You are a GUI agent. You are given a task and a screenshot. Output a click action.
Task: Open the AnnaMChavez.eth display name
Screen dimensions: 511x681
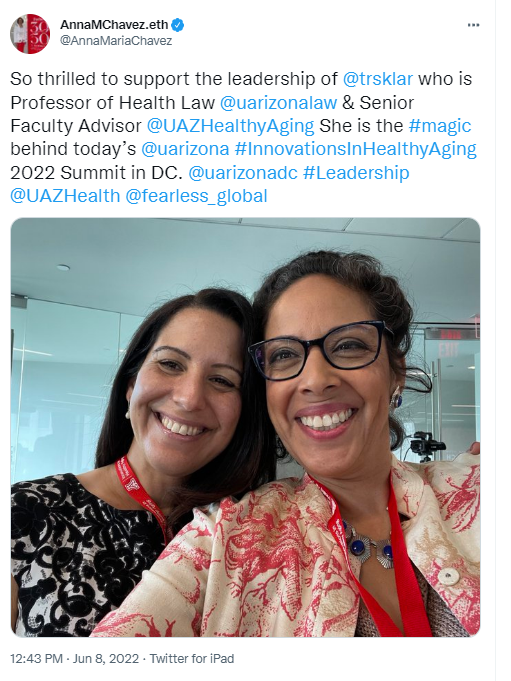coord(114,25)
